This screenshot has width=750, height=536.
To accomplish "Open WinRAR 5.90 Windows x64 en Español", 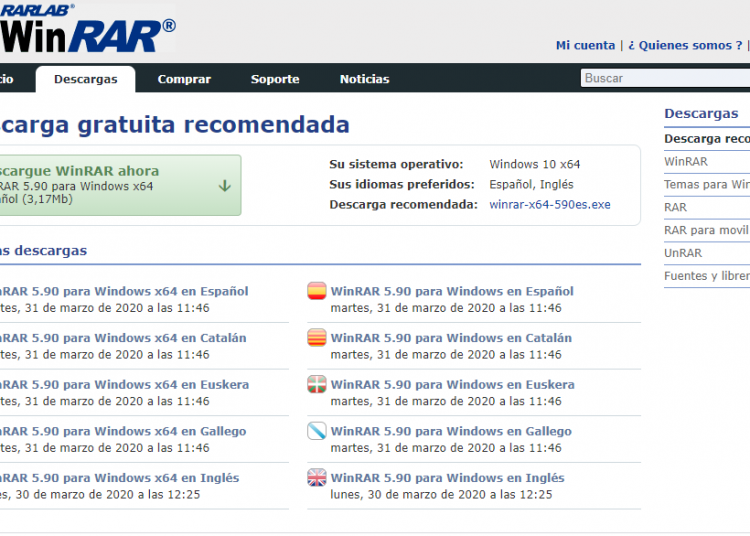I will [x=124, y=291].
